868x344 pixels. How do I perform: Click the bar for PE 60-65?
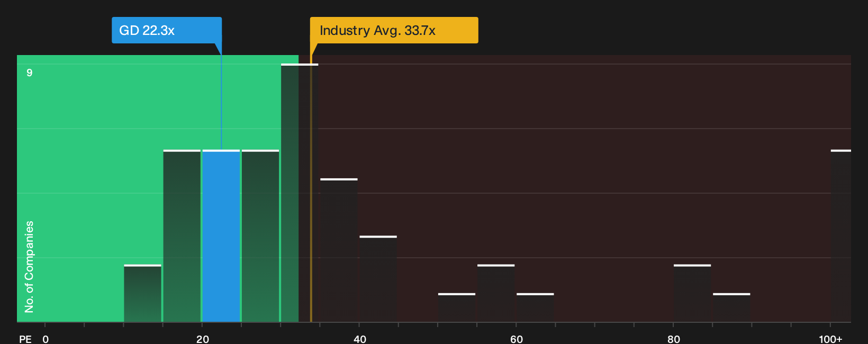pyautogui.click(x=535, y=307)
